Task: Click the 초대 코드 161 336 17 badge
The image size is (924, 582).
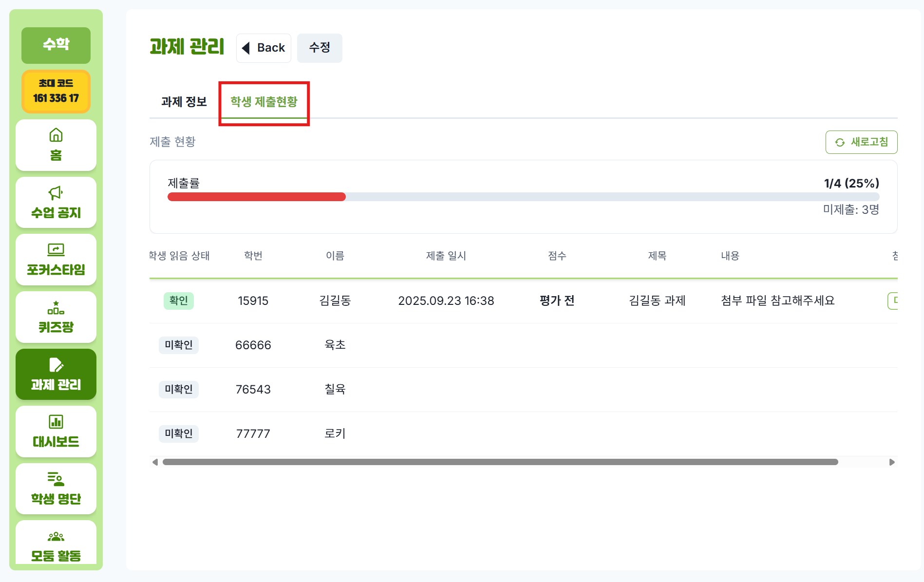Action: [56, 92]
